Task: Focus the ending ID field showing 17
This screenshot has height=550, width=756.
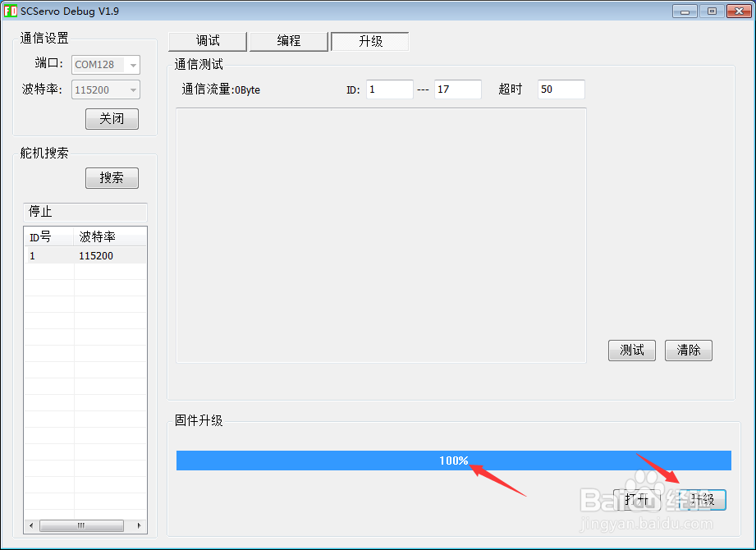Action: [457, 89]
